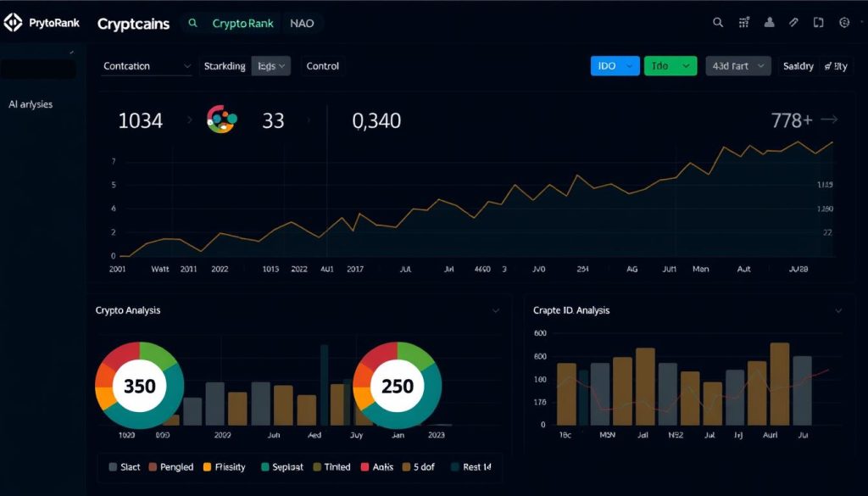Expand the Crapte ID Analysis panel chevron
This screenshot has width=868, height=496.
click(838, 311)
